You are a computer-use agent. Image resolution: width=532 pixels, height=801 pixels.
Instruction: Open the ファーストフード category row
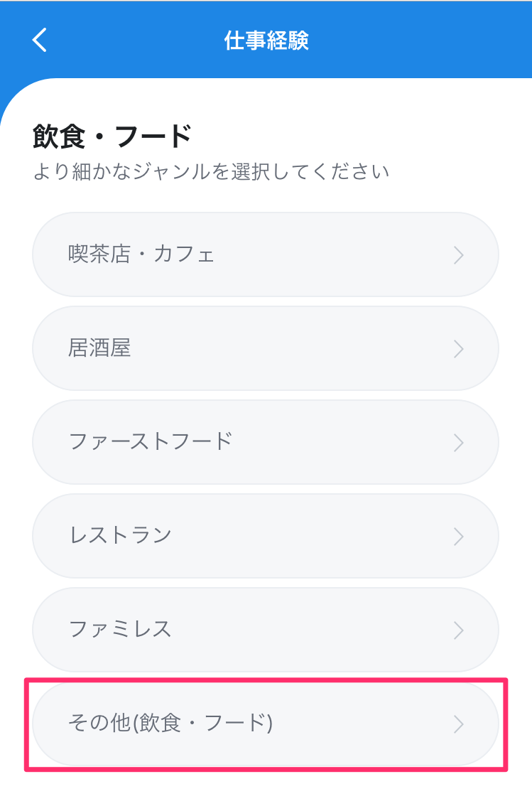click(x=266, y=442)
